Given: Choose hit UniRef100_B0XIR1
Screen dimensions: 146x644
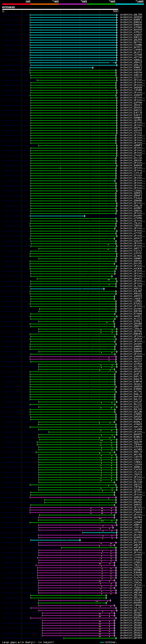Looking at the screenshot, I should [x=131, y=263].
